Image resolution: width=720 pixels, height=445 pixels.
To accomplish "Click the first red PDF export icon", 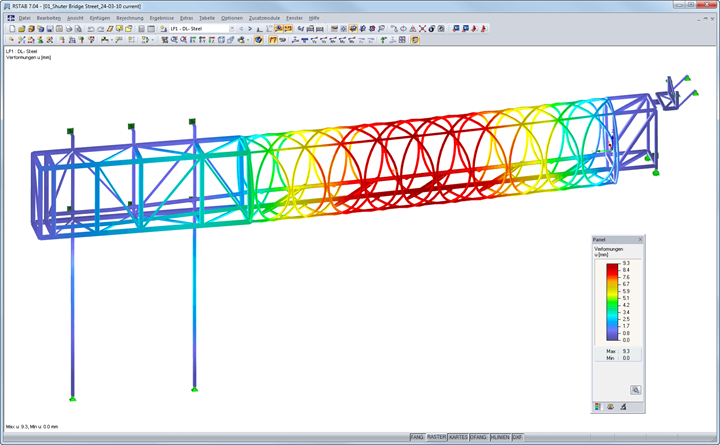I will [x=474, y=28].
